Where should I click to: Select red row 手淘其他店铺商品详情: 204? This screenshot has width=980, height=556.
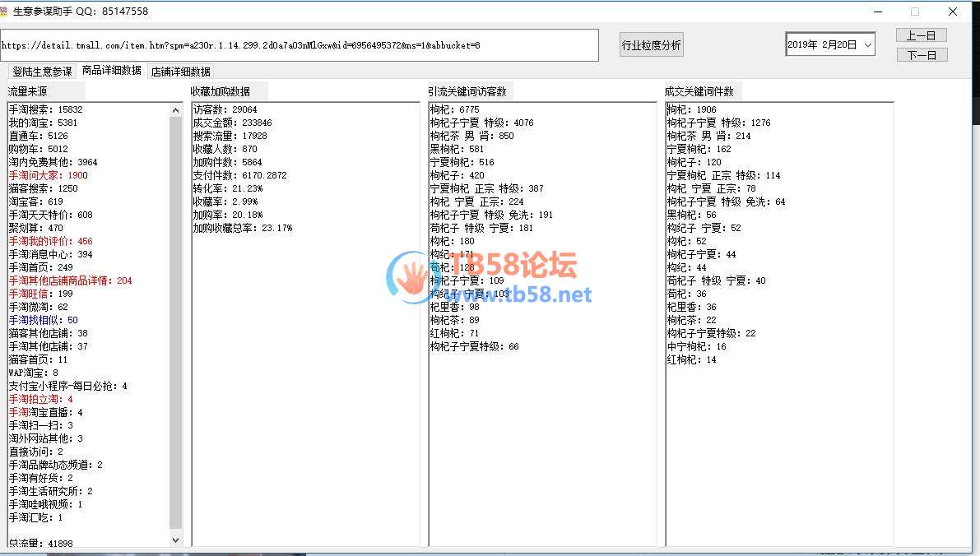click(x=71, y=280)
